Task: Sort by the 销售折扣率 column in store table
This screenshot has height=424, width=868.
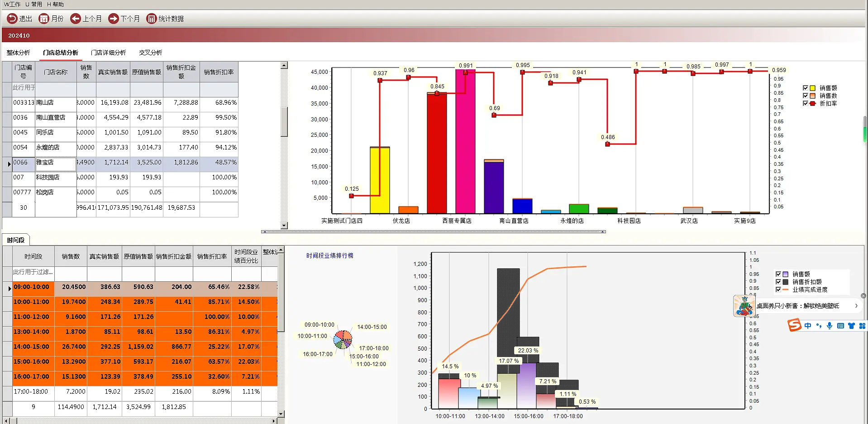Action: 219,72
